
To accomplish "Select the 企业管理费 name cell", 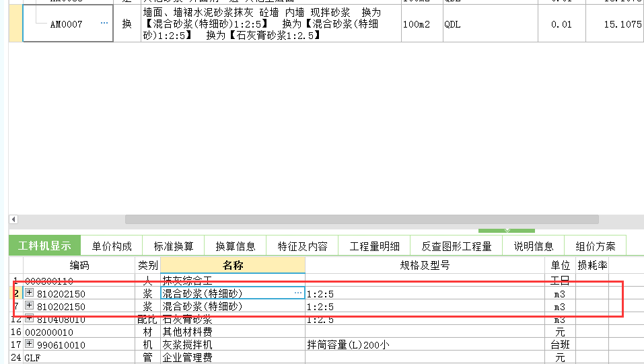I will coord(233,357).
